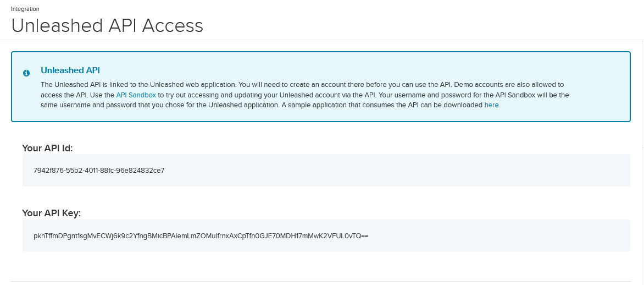The image size is (644, 285).
Task: Click the horizontal divider under the page title
Action: click(x=330, y=40)
